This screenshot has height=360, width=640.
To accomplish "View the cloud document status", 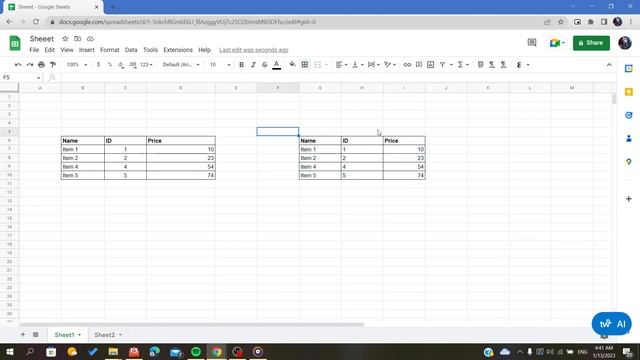I will click(90, 38).
